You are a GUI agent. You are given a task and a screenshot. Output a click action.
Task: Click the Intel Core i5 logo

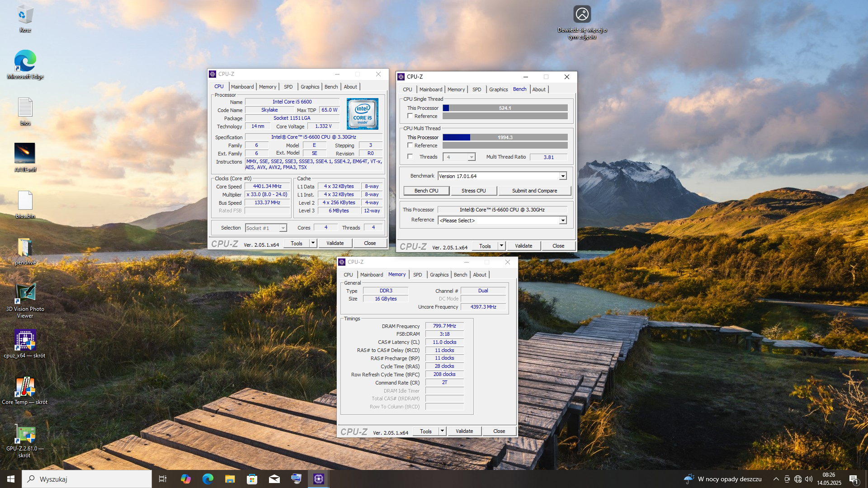coord(362,114)
